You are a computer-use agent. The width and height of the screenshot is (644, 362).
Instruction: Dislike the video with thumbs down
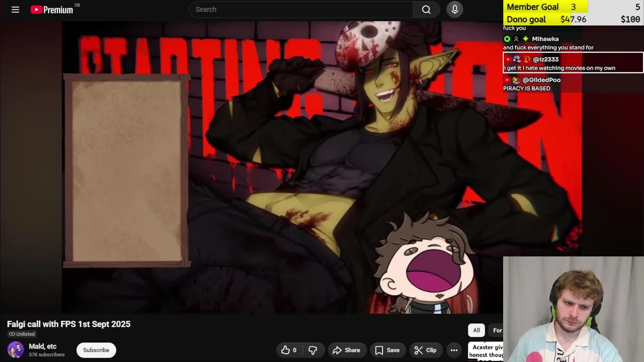click(312, 350)
